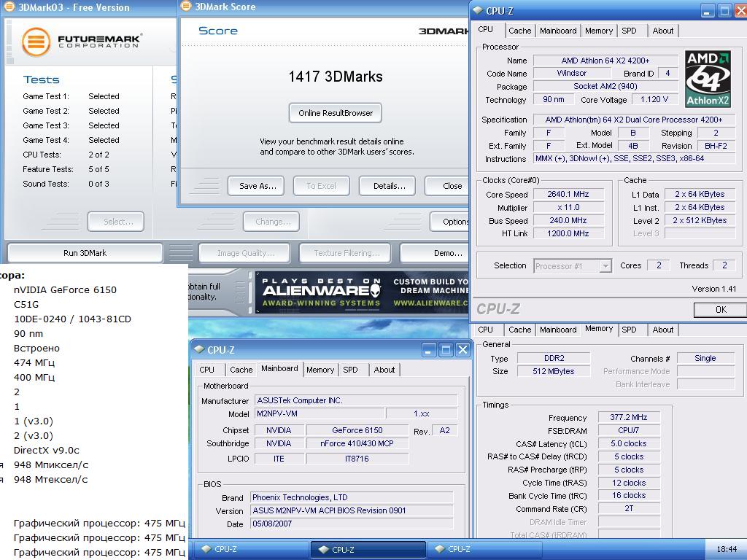Image resolution: width=747 pixels, height=560 pixels.
Task: Open Image Quality button
Action: (244, 253)
